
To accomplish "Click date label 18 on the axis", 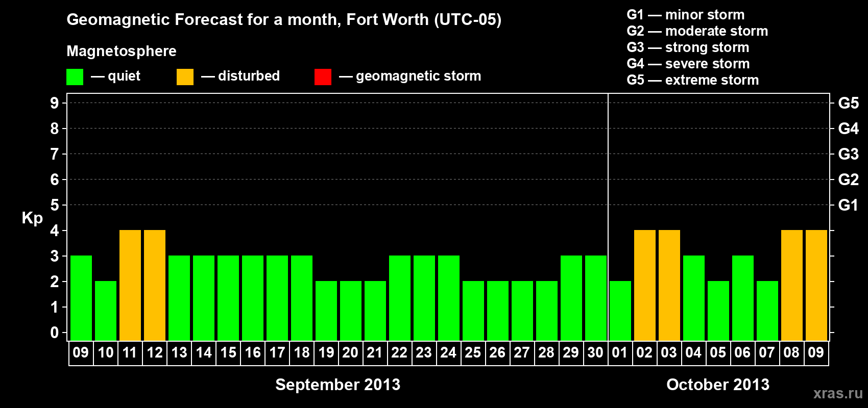I will click(x=302, y=353).
